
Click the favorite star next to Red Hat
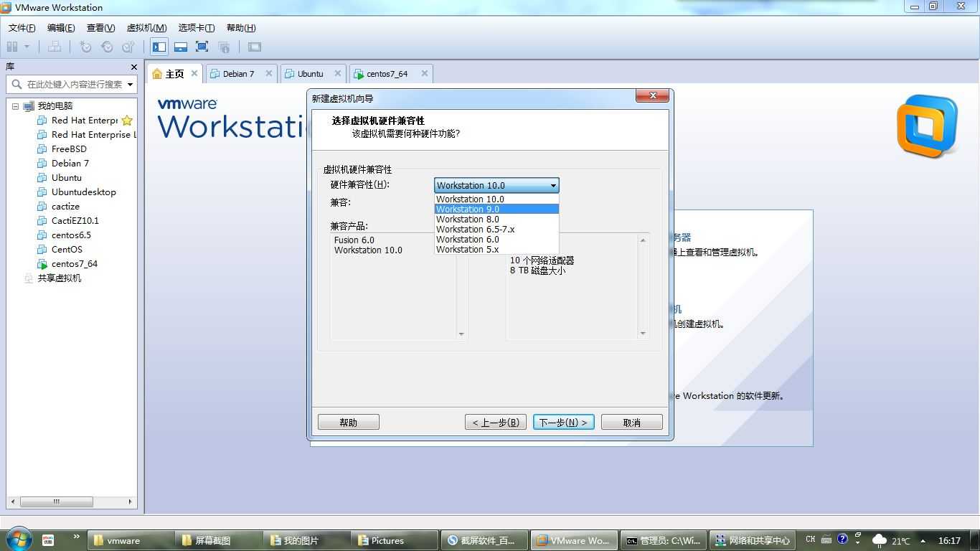(127, 121)
